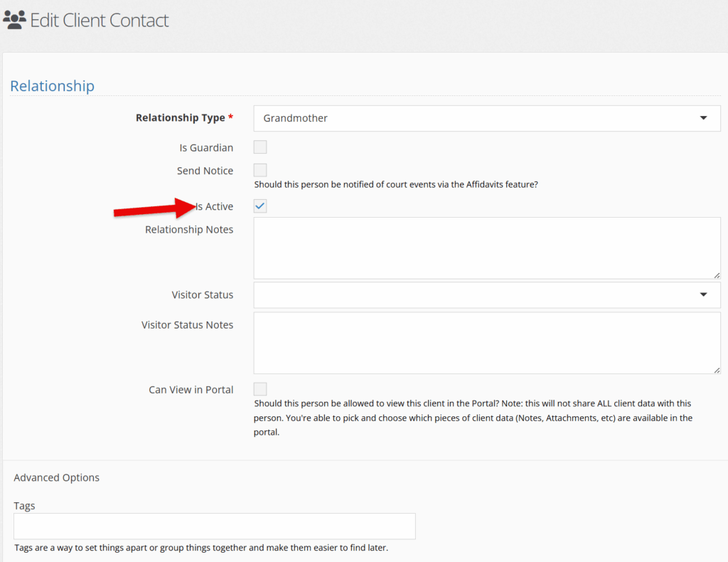Click the Tags input field

point(214,526)
